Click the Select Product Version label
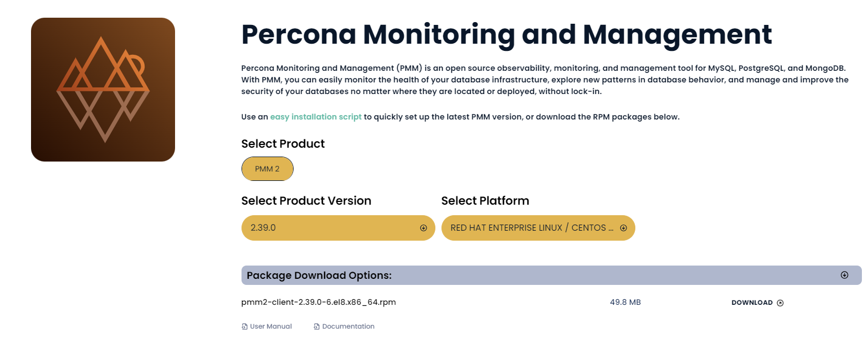 click(306, 201)
